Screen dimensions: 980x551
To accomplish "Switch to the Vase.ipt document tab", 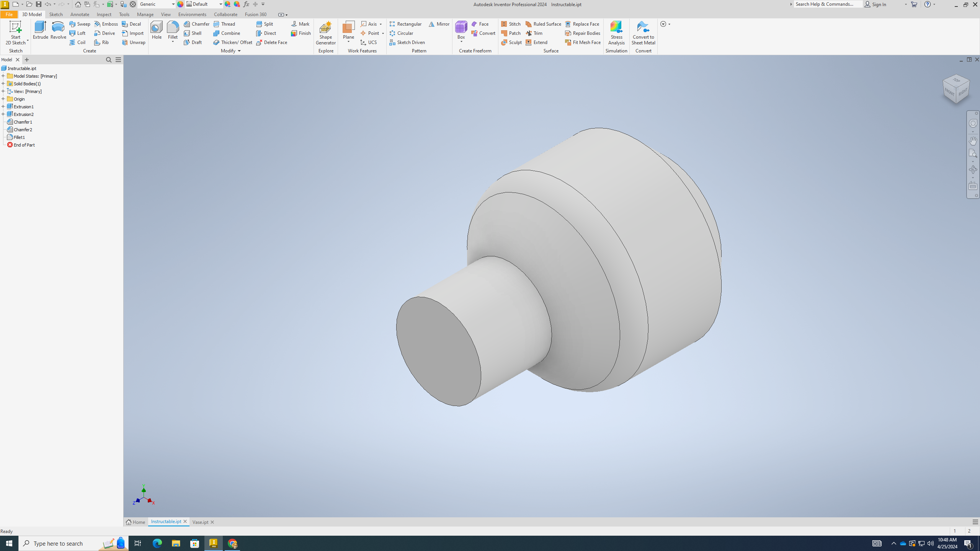I will [200, 522].
